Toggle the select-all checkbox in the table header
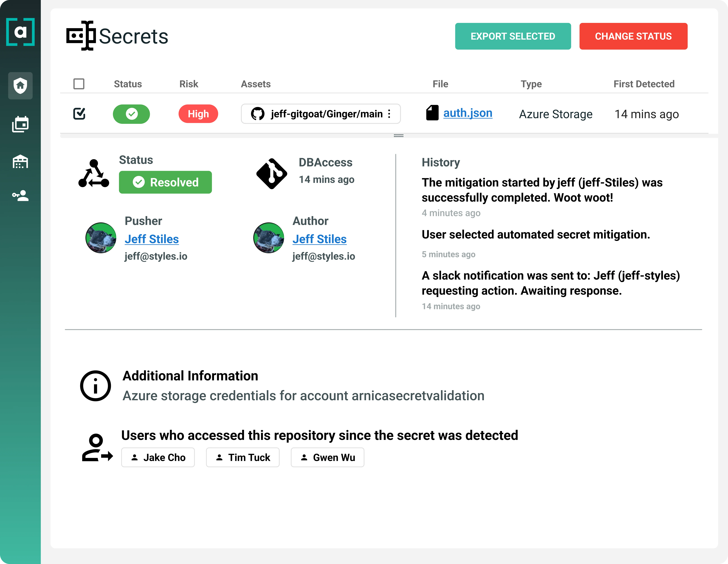 click(79, 84)
